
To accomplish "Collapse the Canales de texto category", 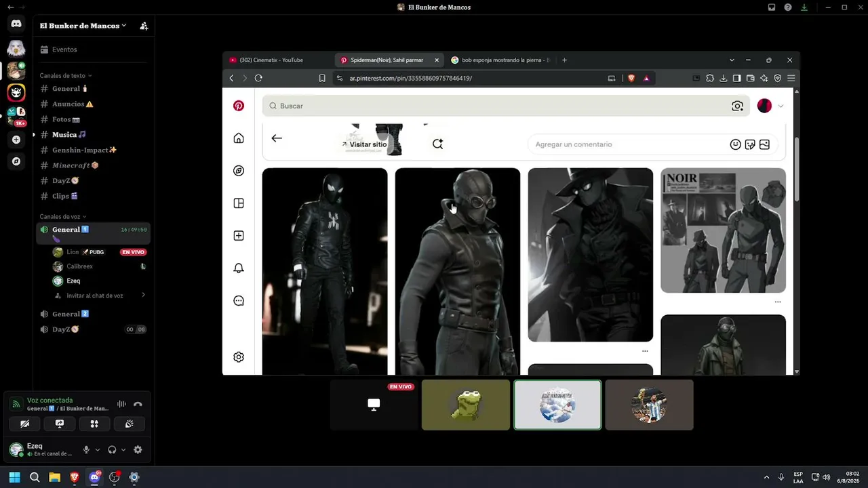I will click(66, 76).
